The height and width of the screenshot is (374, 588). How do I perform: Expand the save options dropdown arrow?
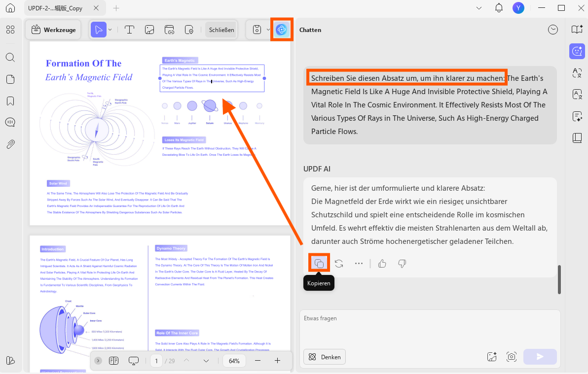pyautogui.click(x=268, y=30)
